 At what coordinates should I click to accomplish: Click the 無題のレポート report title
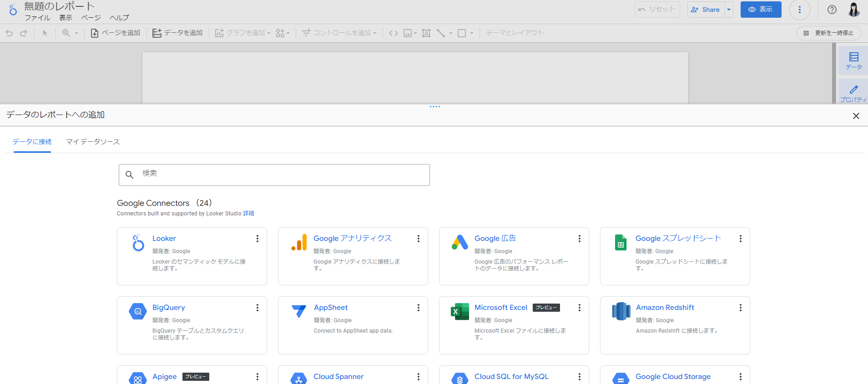[x=60, y=6]
